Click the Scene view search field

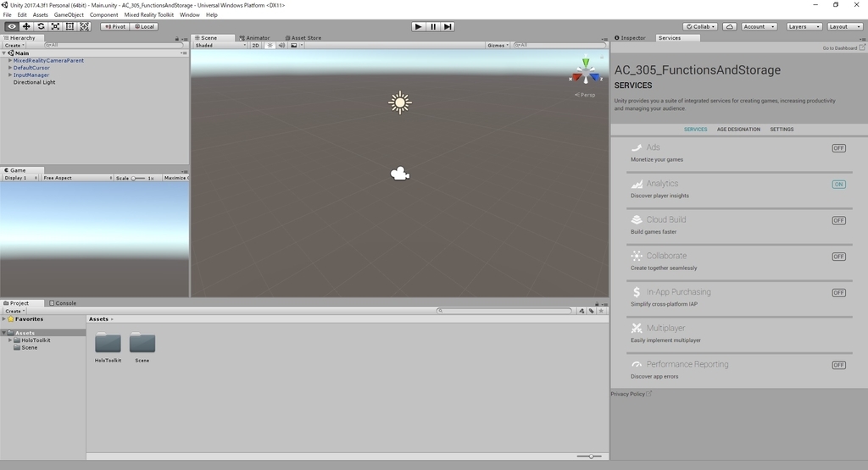coord(559,46)
